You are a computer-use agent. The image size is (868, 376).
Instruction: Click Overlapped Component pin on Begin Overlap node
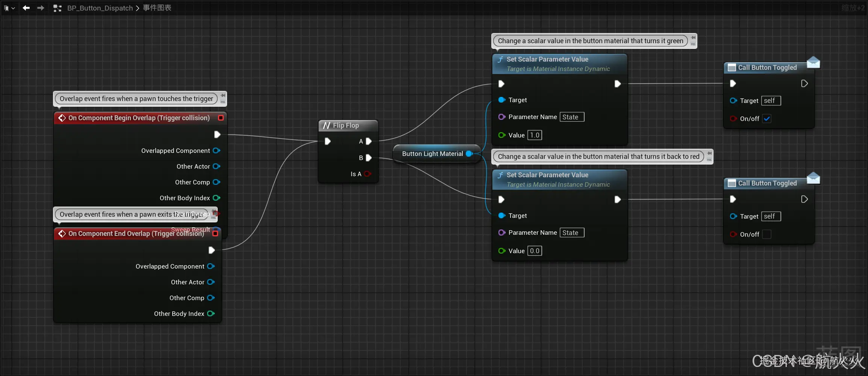tap(217, 151)
